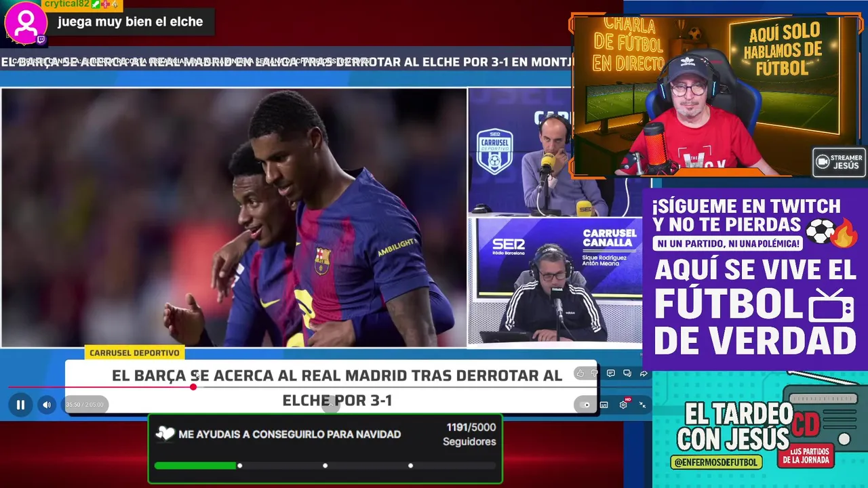Click the 'Ni un partido, ni una polémica!' label

click(728, 243)
